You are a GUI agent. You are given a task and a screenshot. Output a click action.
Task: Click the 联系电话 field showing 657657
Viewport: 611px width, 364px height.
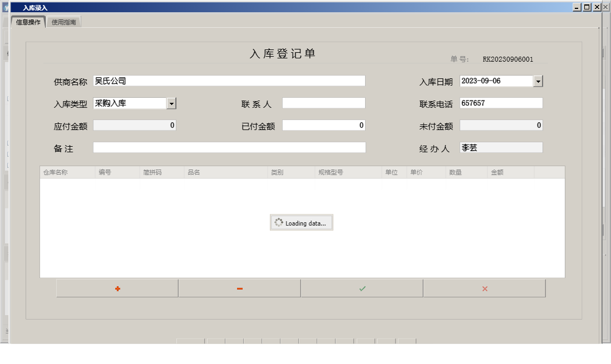pyautogui.click(x=501, y=103)
